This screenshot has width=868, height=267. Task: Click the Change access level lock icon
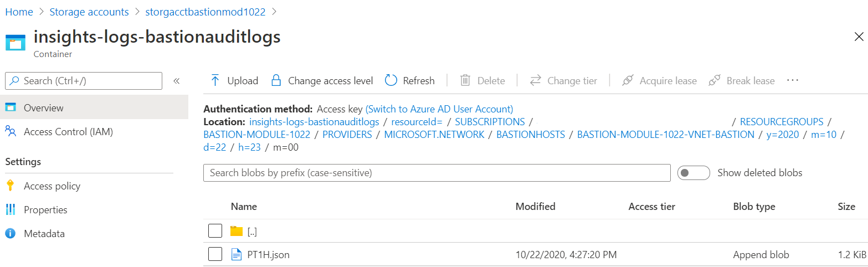pyautogui.click(x=276, y=80)
